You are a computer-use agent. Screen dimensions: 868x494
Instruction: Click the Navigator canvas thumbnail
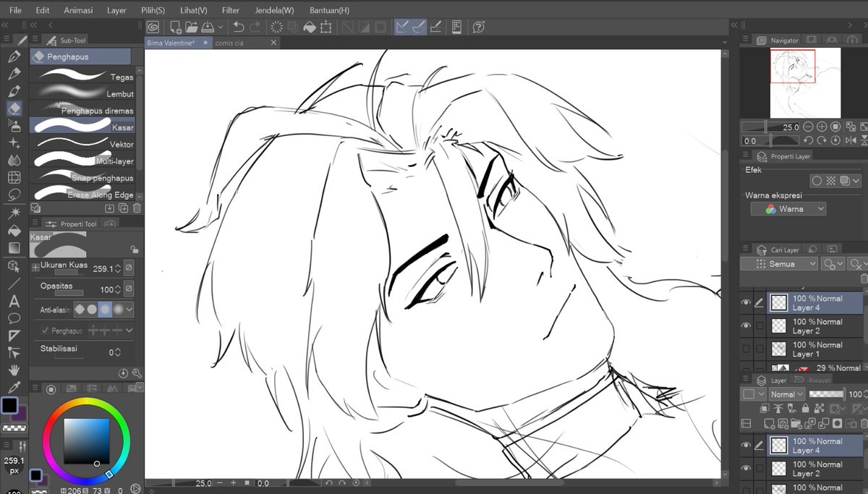coord(805,82)
